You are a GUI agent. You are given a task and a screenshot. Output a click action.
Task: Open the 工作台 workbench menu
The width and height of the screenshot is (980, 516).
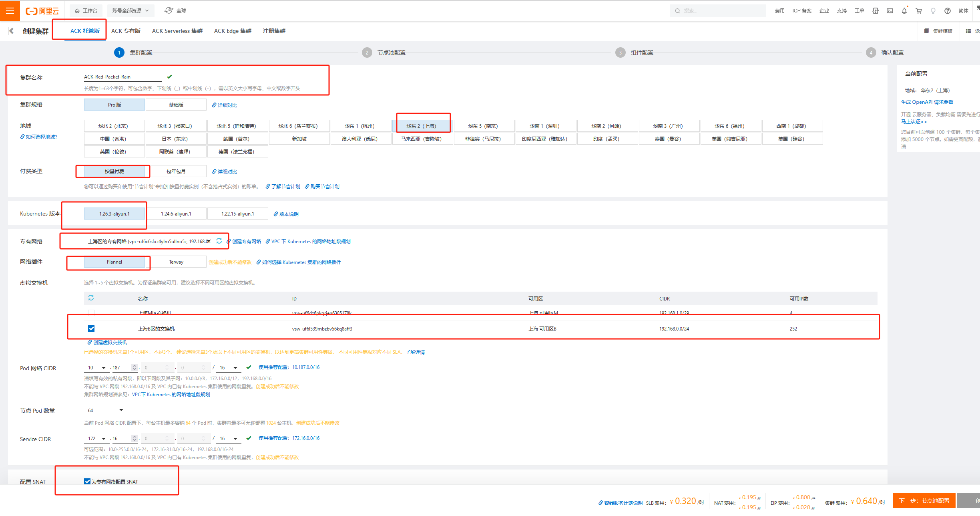pos(86,10)
